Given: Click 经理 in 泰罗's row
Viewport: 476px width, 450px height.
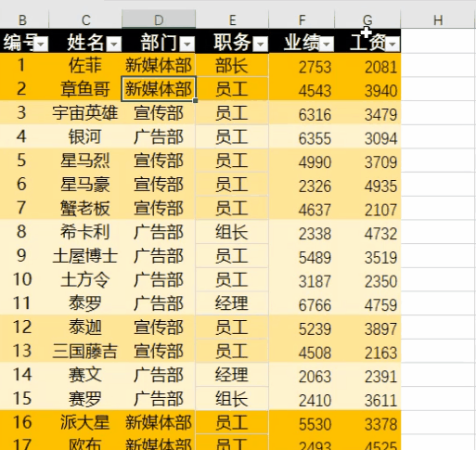Looking at the screenshot, I should pos(232,303).
